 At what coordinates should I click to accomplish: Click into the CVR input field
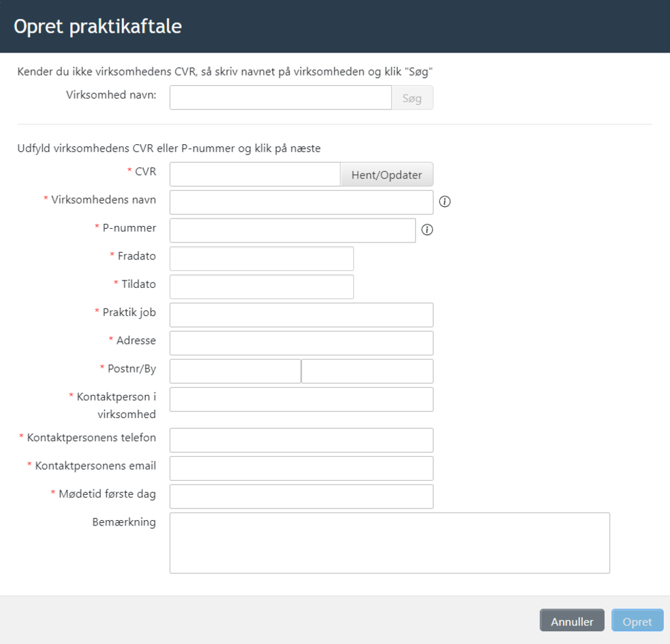255,174
